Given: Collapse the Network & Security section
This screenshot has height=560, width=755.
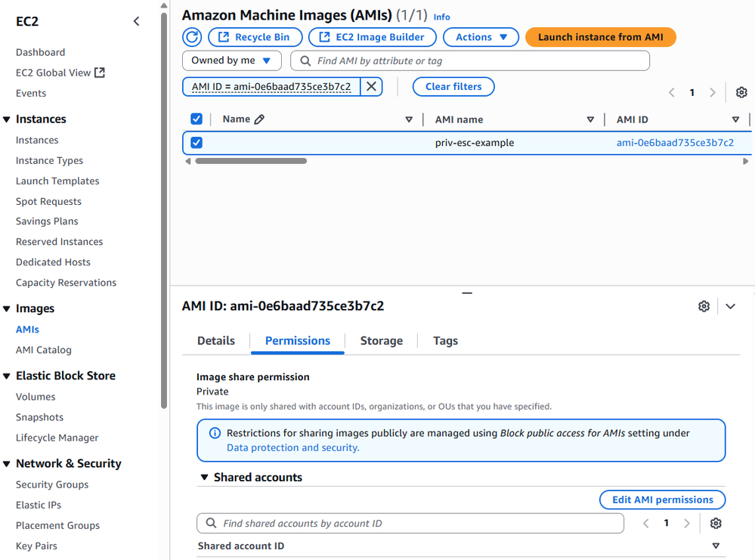Looking at the screenshot, I should point(7,464).
